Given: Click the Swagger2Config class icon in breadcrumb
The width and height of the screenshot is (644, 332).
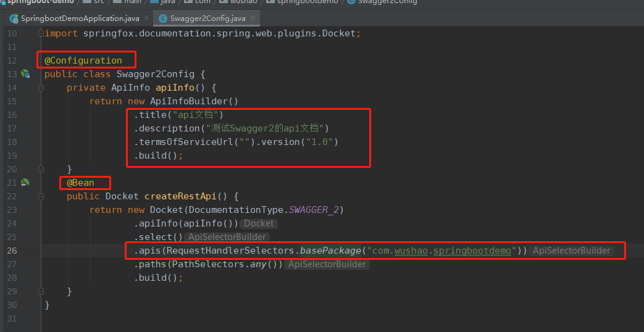Looking at the screenshot, I should [351, 2].
